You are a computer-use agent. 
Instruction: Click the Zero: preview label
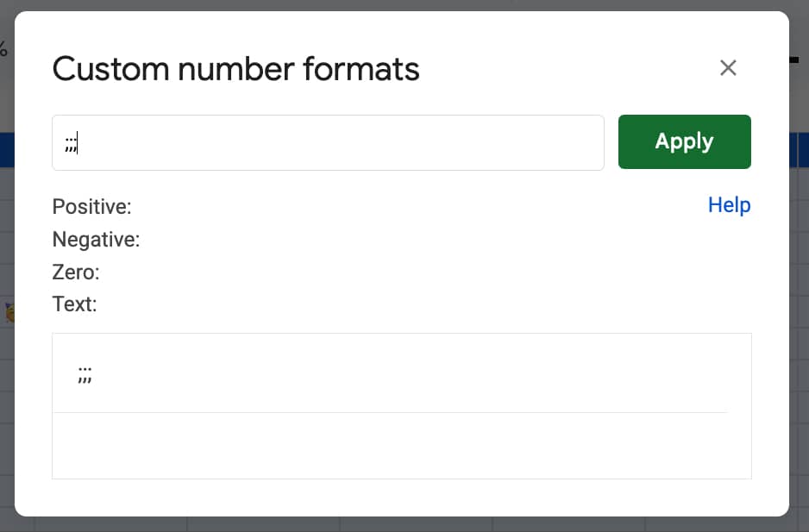(x=76, y=272)
